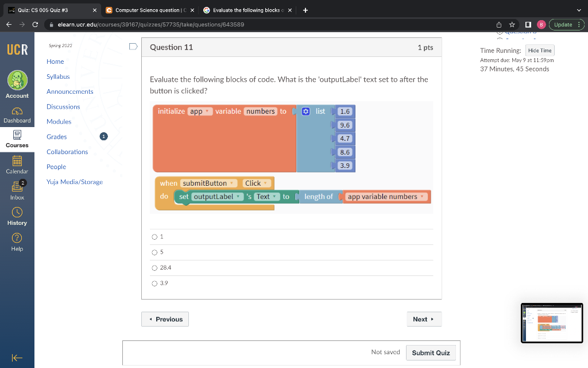This screenshot has height=368, width=588.
Task: Open the Help question mark icon
Action: pos(17,238)
